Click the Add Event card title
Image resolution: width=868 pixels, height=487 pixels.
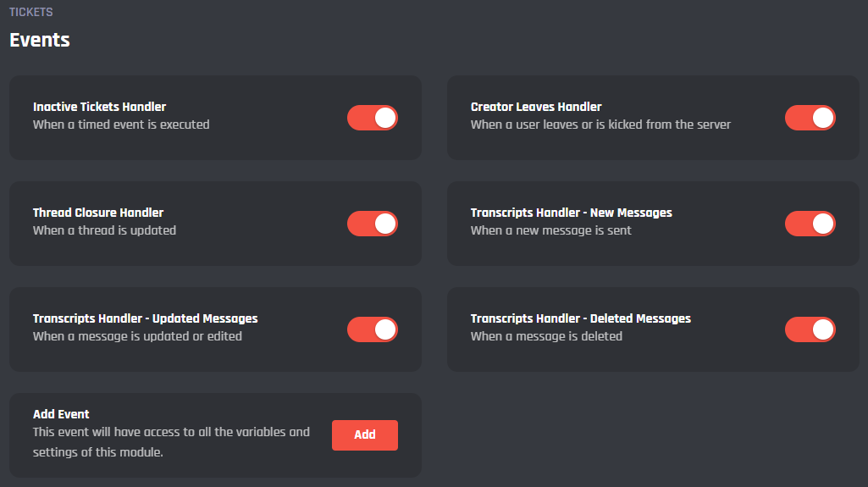coord(61,414)
